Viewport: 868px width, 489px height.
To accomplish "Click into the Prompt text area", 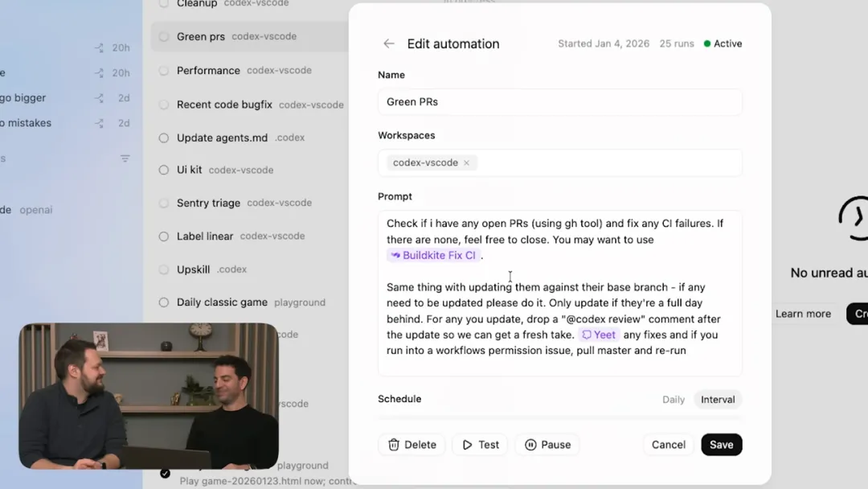I will pyautogui.click(x=559, y=293).
